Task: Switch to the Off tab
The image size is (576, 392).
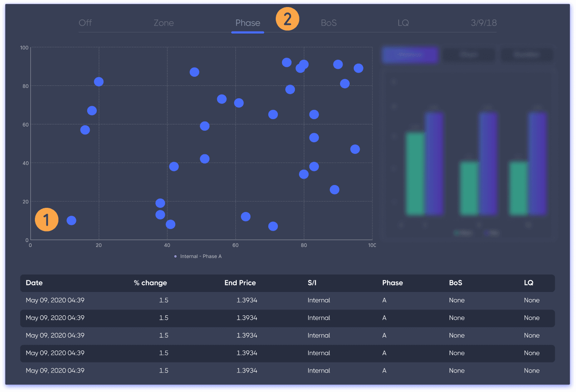Action: 85,23
